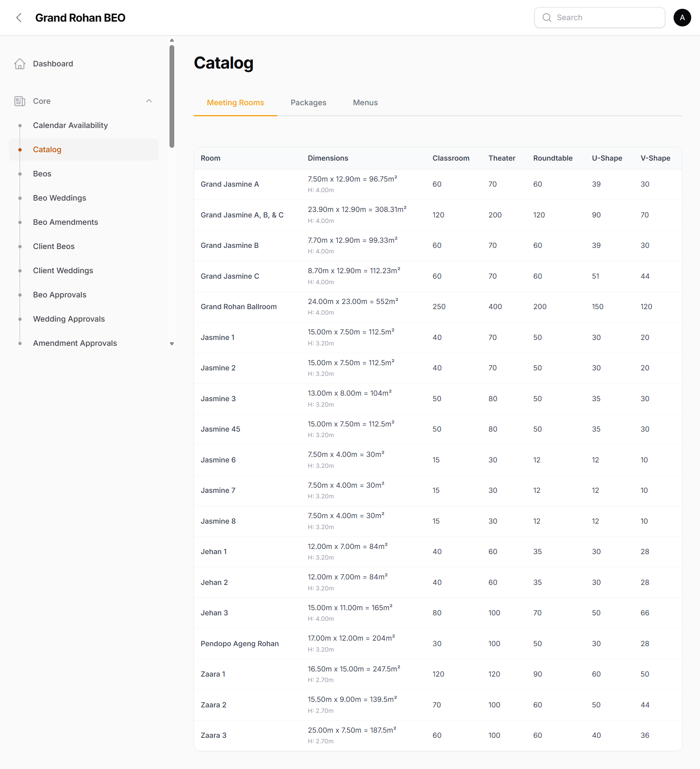
Task: Select the Pendopo Ageng Rohan row
Action: (x=438, y=644)
